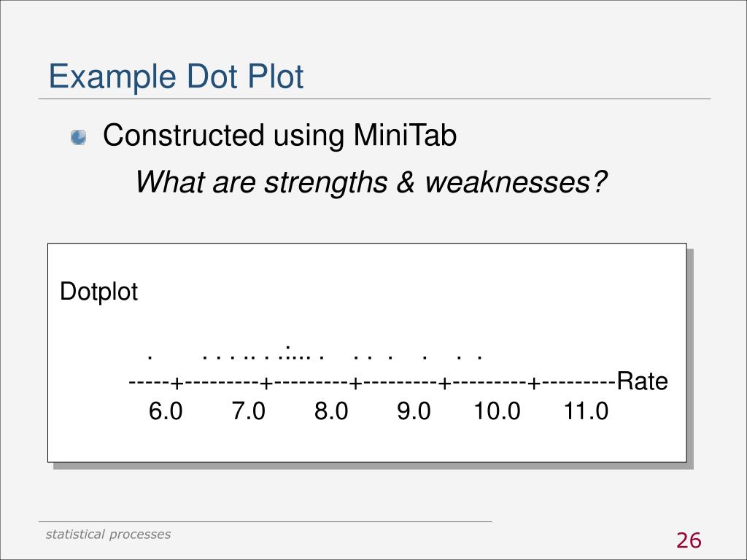Click slide number 26
Viewport: 747px width, 560px height.
pyautogui.click(x=689, y=540)
